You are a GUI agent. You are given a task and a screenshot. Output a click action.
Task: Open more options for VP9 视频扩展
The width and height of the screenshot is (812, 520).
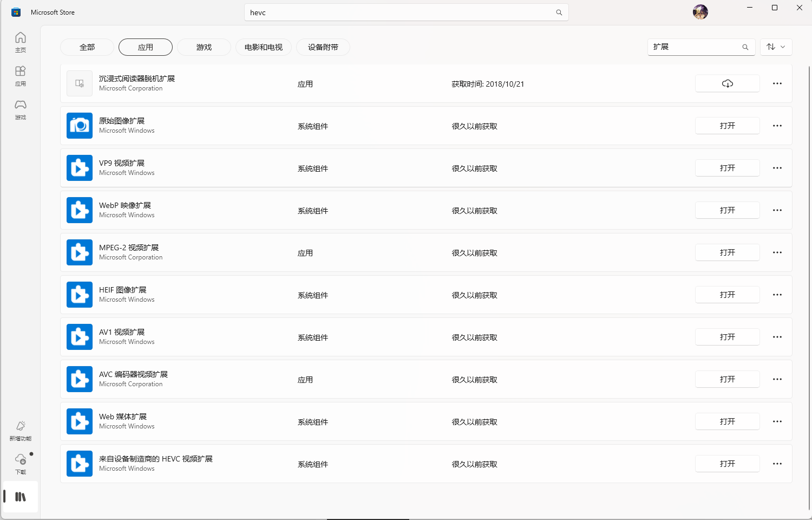[x=777, y=168]
